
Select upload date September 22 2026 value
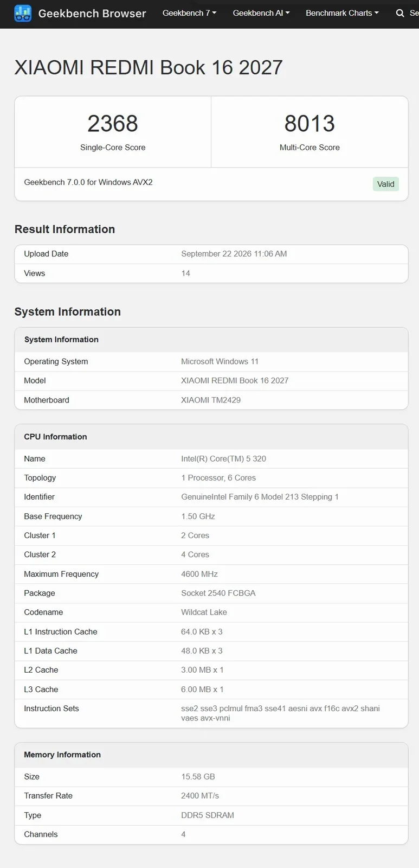[234, 254]
